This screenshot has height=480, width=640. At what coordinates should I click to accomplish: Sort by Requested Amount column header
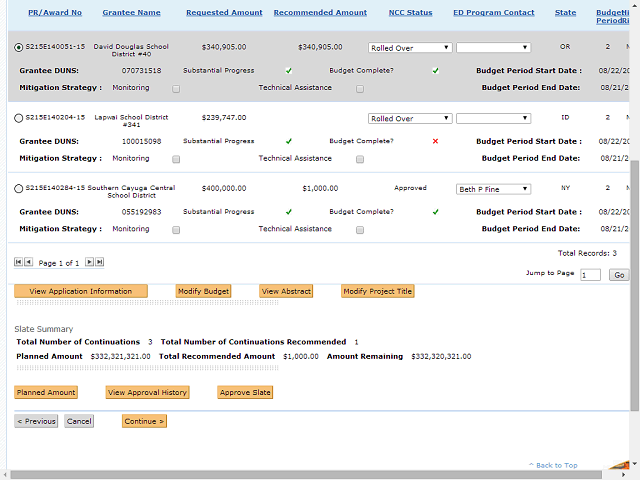click(x=224, y=13)
